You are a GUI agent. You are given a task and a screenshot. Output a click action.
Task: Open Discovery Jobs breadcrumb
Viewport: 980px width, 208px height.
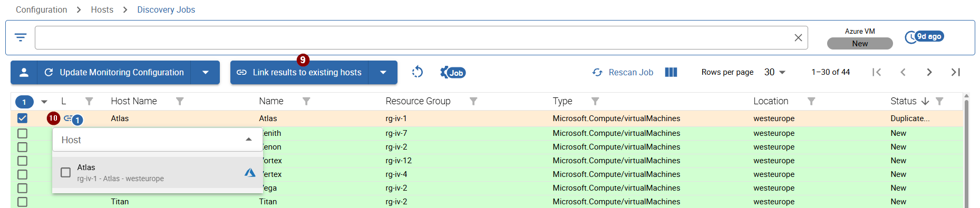[x=166, y=9]
